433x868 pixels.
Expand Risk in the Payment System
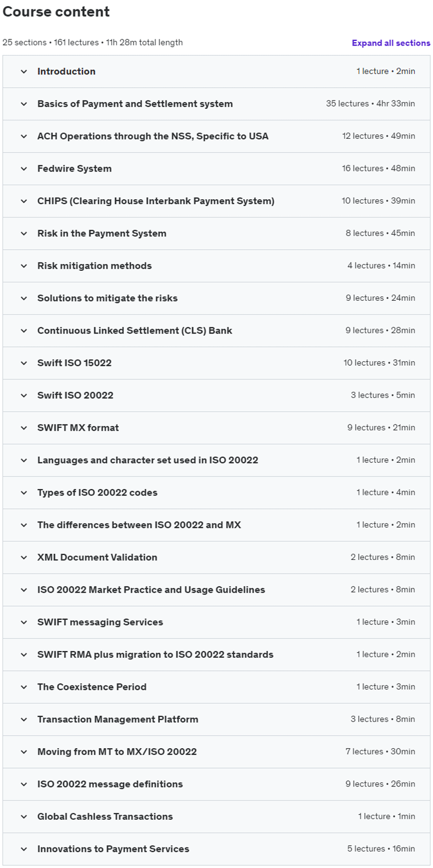[x=216, y=233]
